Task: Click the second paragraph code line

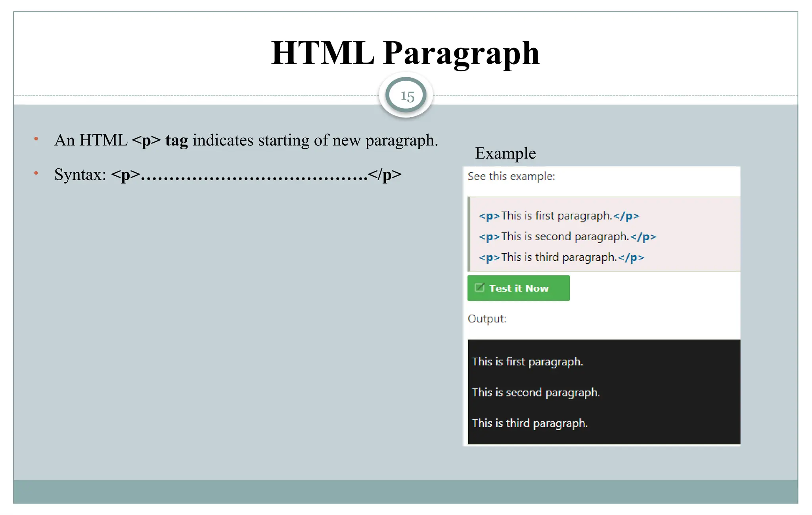Action: pos(567,237)
